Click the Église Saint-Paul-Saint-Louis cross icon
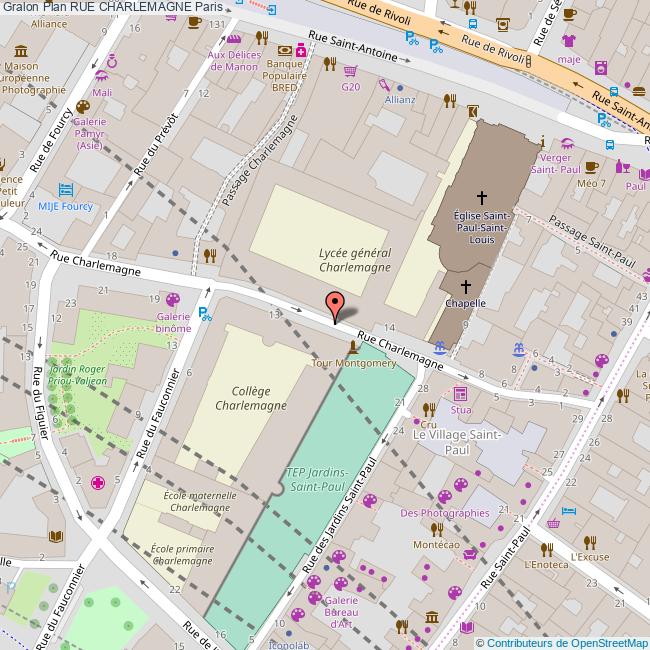The width and height of the screenshot is (650, 650). click(481, 198)
